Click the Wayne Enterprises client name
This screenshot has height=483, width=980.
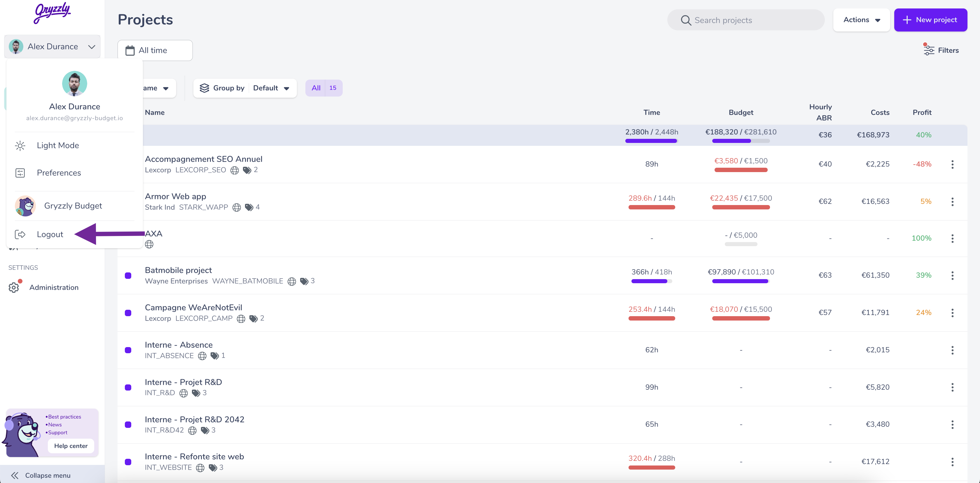click(x=176, y=281)
